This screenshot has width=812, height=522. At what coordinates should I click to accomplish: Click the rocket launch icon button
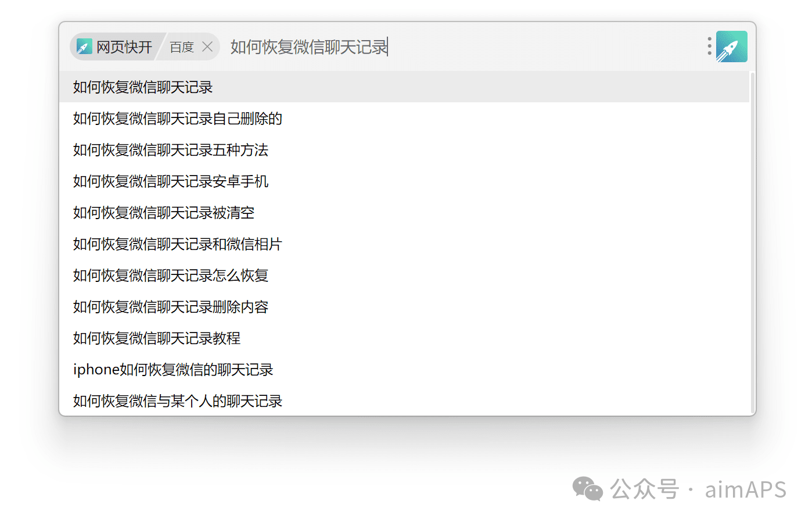pyautogui.click(x=731, y=47)
